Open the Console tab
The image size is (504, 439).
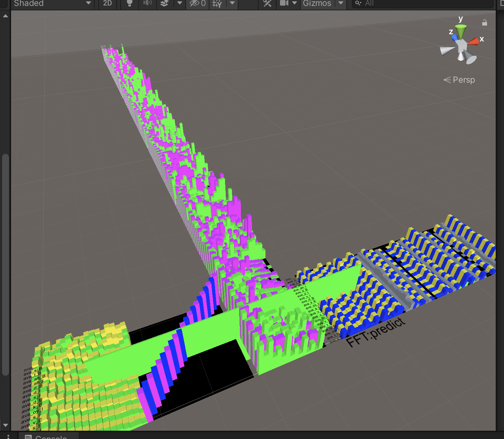coord(48,436)
